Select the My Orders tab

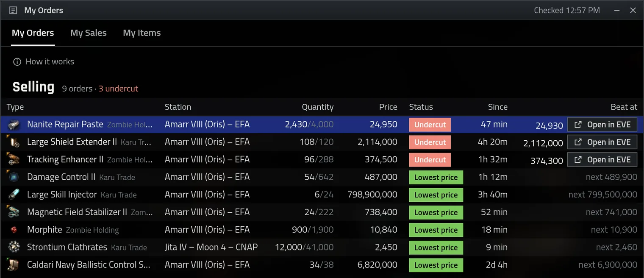(x=33, y=33)
